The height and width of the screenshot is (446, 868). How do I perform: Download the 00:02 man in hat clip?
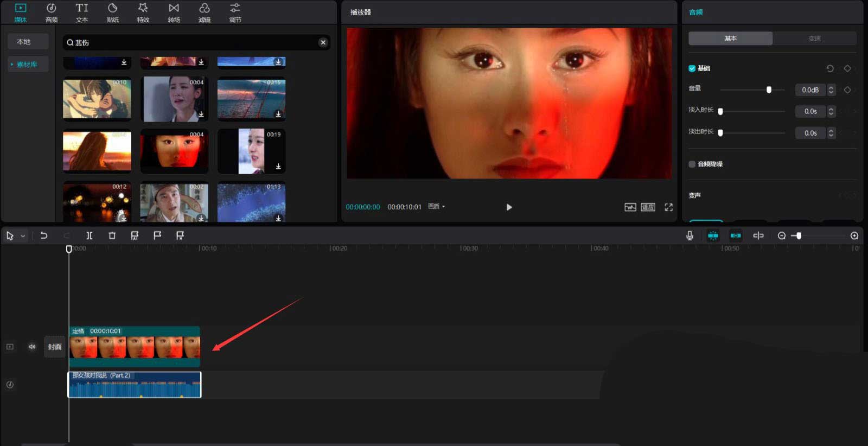pos(201,218)
